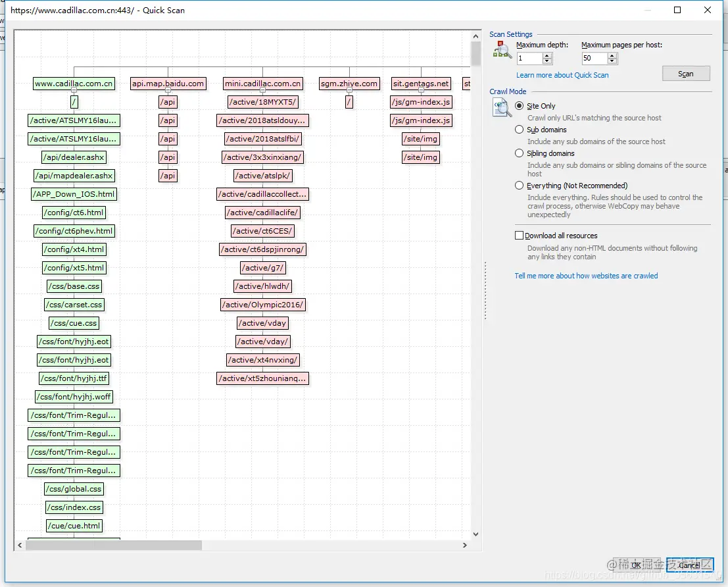This screenshot has width=728, height=587.
Task: Select the /active/2018atslfbi/ node
Action: (x=263, y=138)
